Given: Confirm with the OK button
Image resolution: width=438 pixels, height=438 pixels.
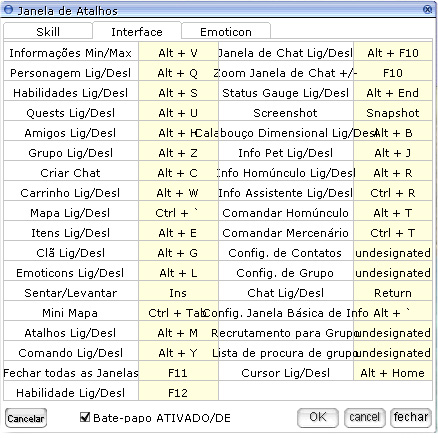Looking at the screenshot, I should pyautogui.click(x=318, y=417).
